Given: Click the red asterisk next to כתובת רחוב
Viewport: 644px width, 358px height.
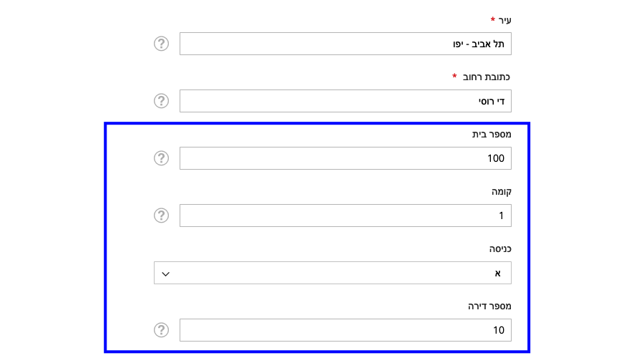Looking at the screenshot, I should [x=454, y=76].
